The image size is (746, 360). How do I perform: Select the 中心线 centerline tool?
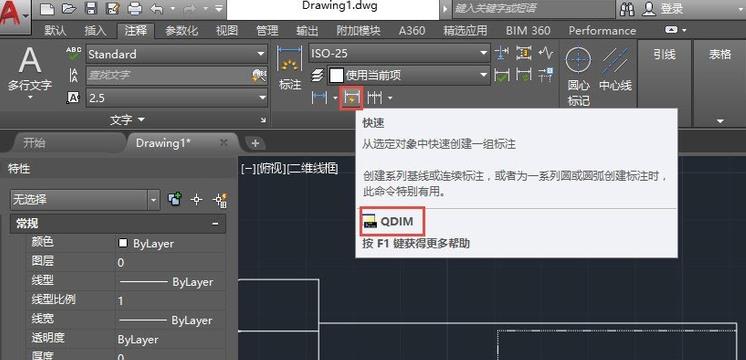click(615, 69)
